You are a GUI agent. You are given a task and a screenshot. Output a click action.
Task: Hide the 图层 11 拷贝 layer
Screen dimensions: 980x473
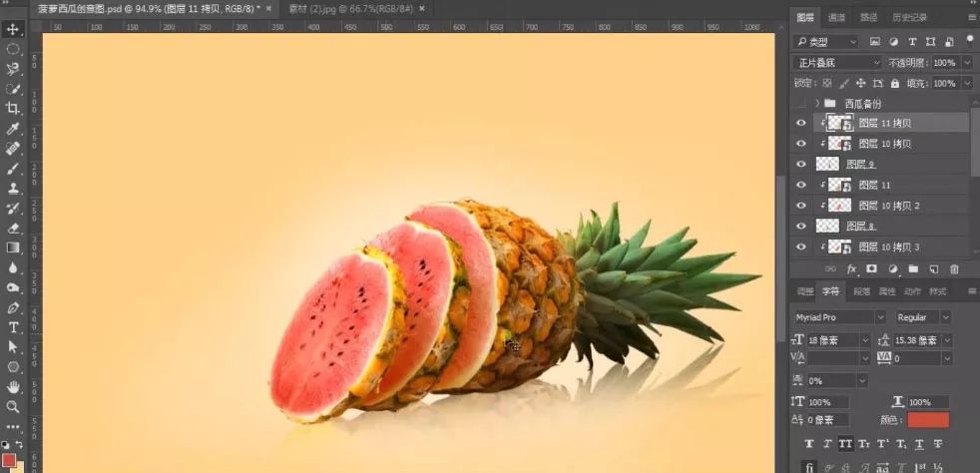800,123
